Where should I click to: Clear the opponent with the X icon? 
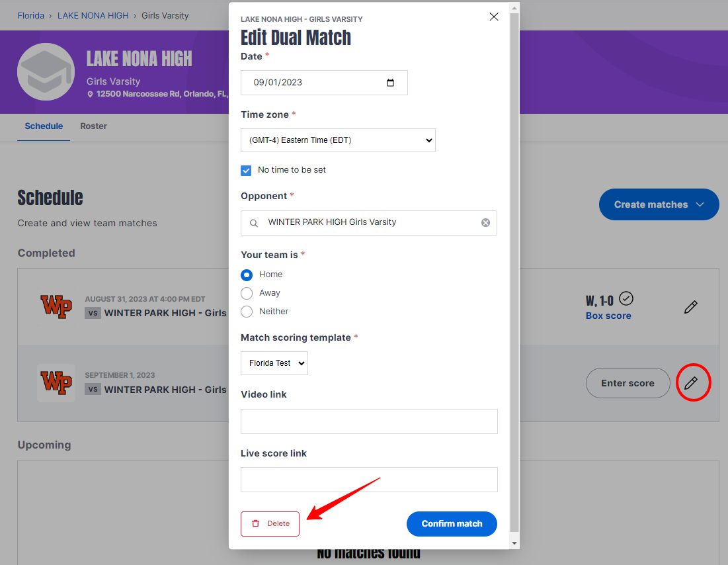pyautogui.click(x=485, y=222)
